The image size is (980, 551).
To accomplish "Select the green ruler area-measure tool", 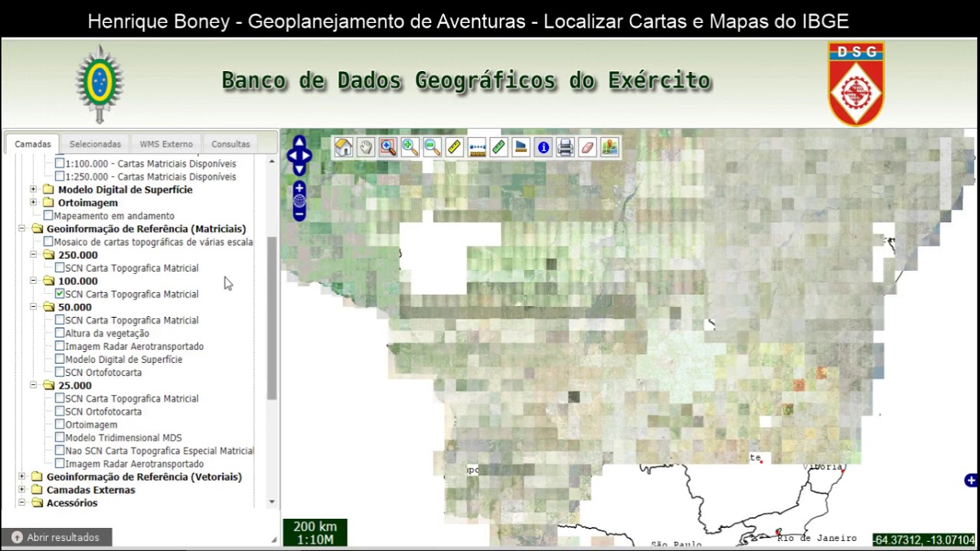I will tap(499, 147).
